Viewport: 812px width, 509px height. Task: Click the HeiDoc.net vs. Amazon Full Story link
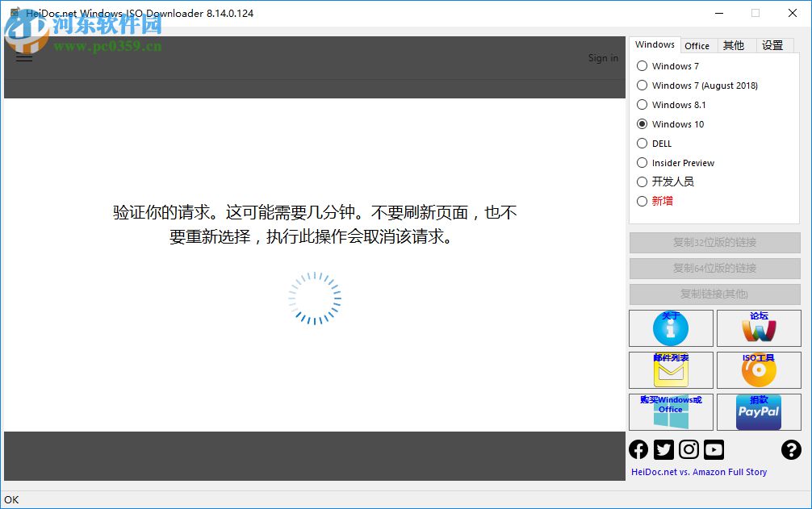(x=698, y=471)
